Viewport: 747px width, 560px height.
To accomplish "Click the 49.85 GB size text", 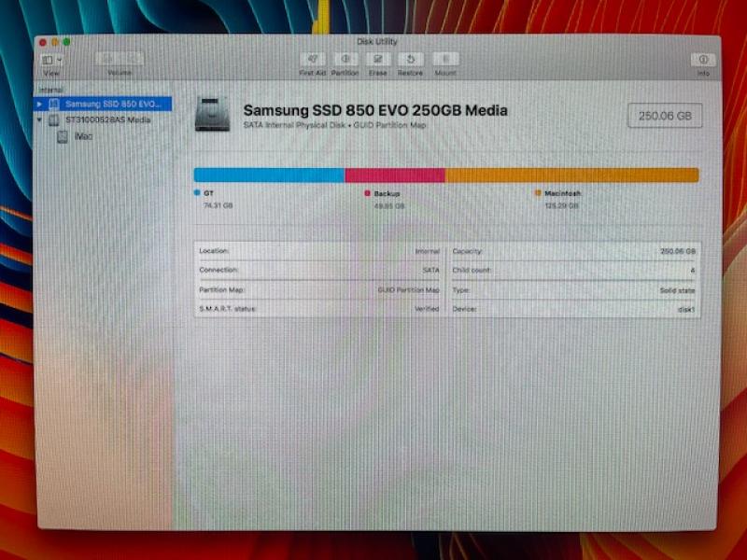I will pyautogui.click(x=389, y=205).
